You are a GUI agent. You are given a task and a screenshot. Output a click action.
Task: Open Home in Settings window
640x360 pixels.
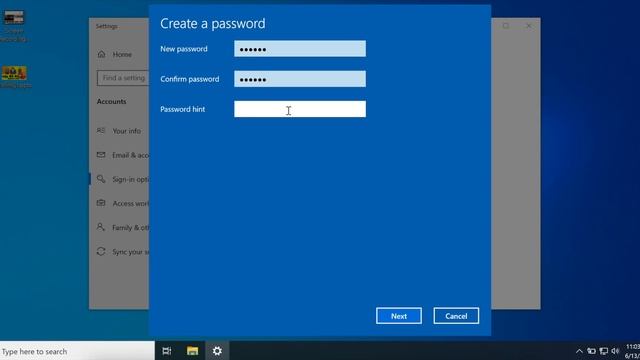coord(122,54)
